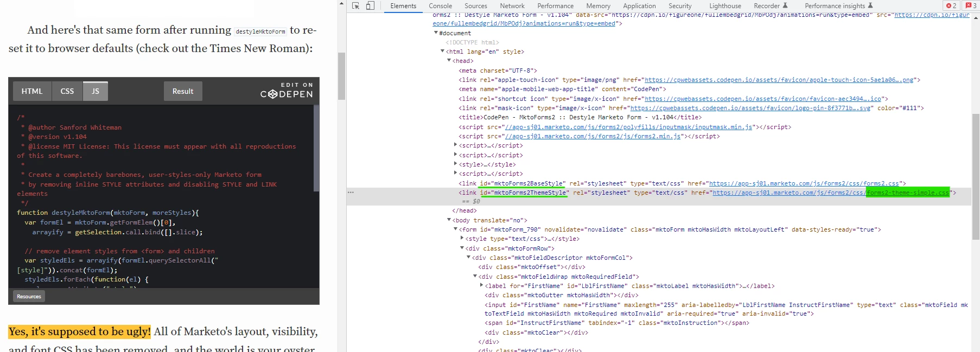Open the Lighthouse tab
The image size is (980, 352).
(725, 6)
